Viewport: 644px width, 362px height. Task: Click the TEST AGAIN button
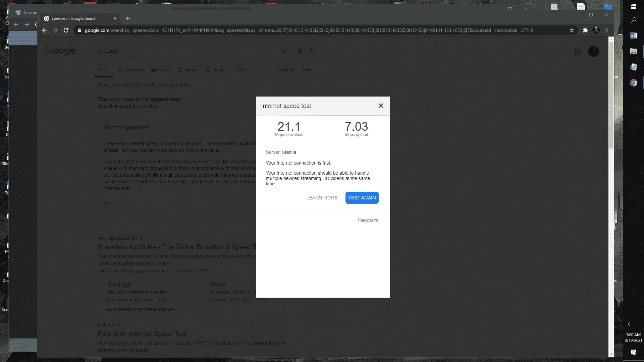(362, 198)
